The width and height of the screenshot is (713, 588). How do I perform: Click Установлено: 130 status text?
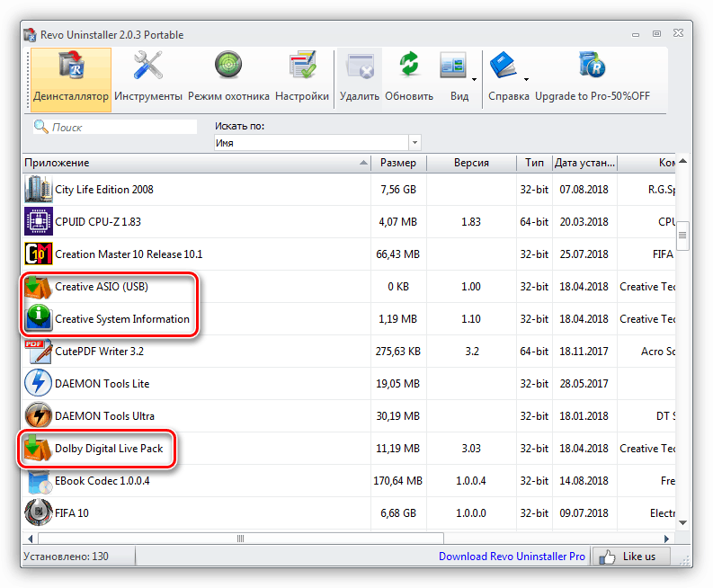pyautogui.click(x=66, y=557)
